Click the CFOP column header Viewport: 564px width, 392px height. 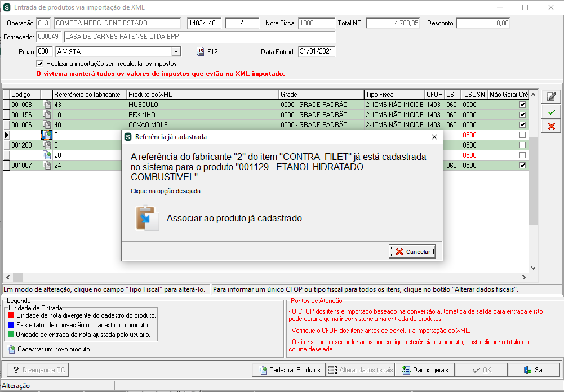click(x=434, y=95)
